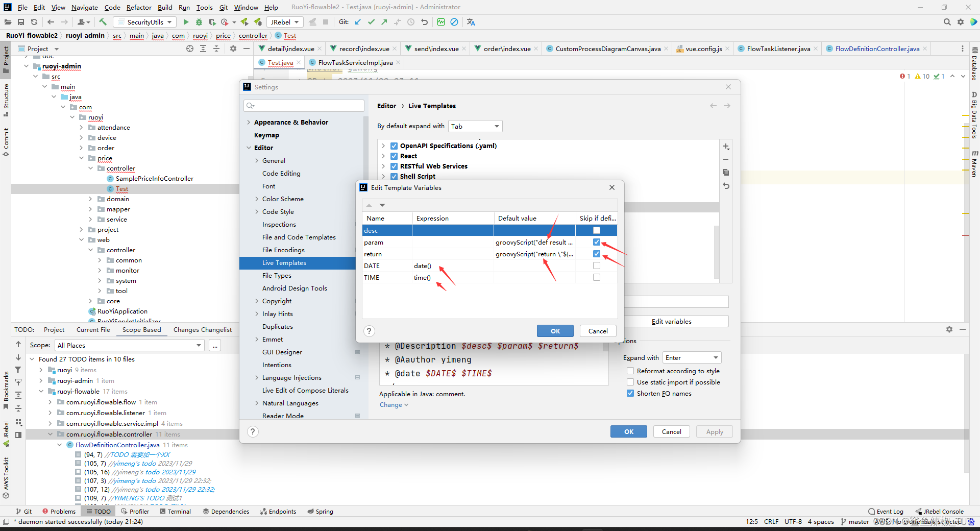Move variable down with arrow icon

point(382,205)
